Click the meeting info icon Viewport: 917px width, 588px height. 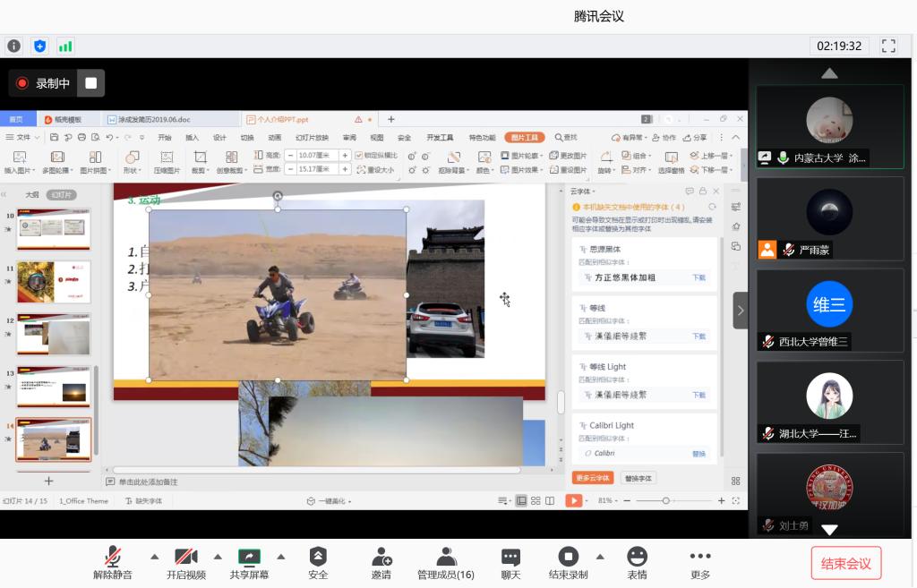14,46
